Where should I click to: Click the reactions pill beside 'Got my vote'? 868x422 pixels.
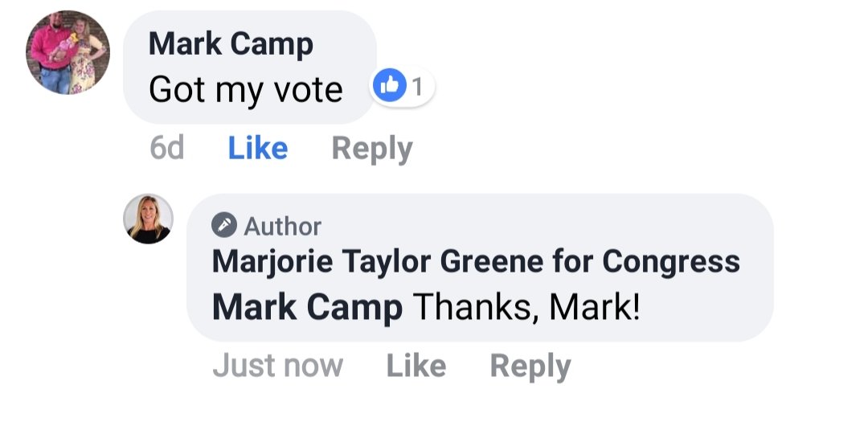[x=403, y=86]
